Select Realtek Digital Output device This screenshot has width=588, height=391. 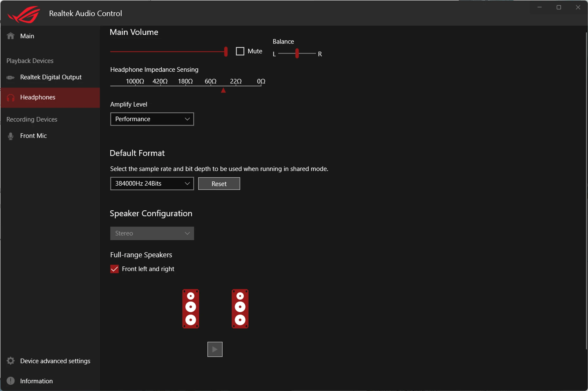(x=50, y=77)
